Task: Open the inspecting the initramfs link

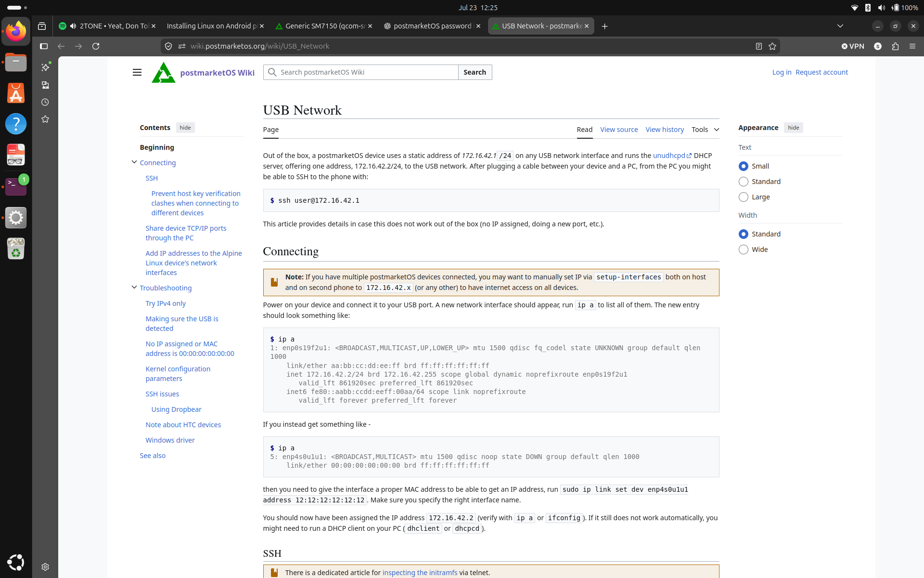Action: click(x=420, y=573)
